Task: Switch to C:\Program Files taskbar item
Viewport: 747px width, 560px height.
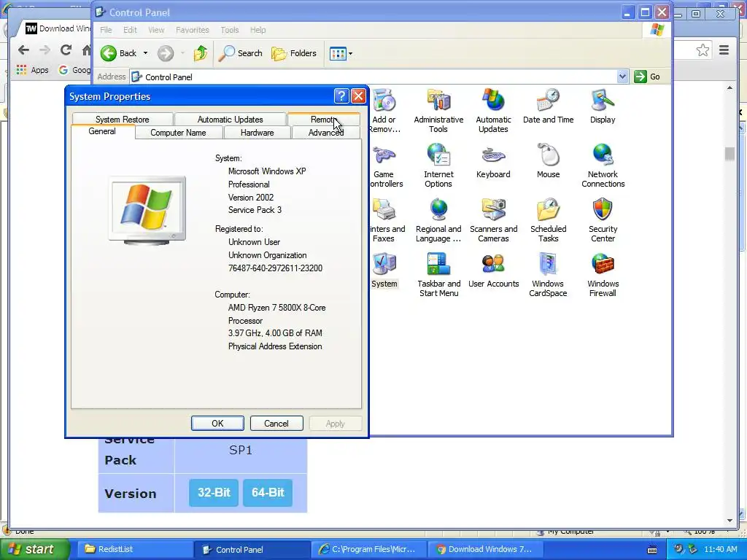Action: coord(368,550)
